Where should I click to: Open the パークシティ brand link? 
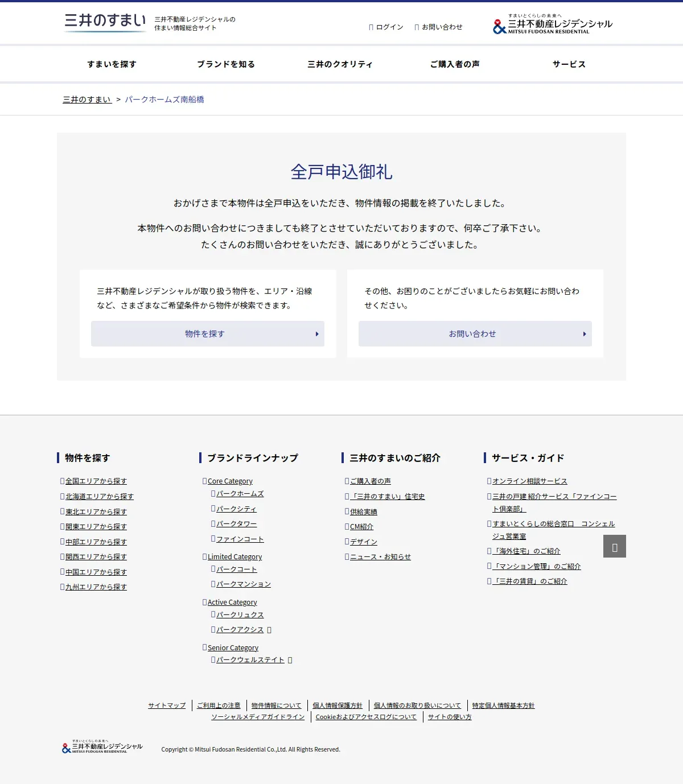[236, 509]
